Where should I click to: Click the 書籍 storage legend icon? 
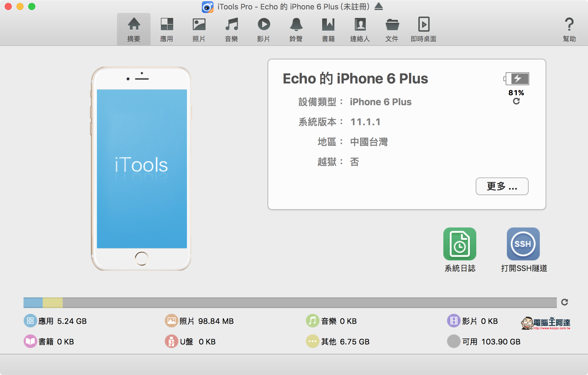30,341
